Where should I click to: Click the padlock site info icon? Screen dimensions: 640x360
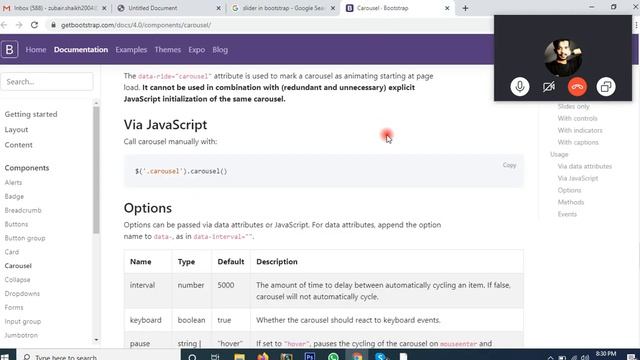(x=53, y=25)
